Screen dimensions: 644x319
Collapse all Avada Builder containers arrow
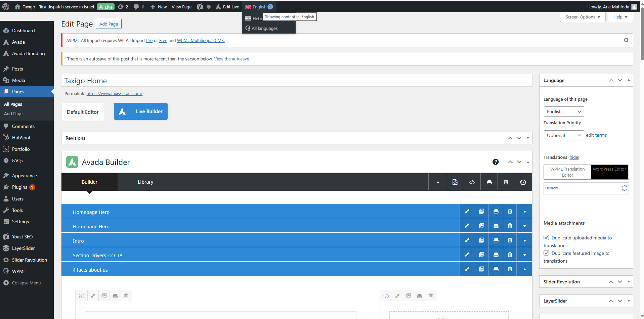click(x=438, y=182)
